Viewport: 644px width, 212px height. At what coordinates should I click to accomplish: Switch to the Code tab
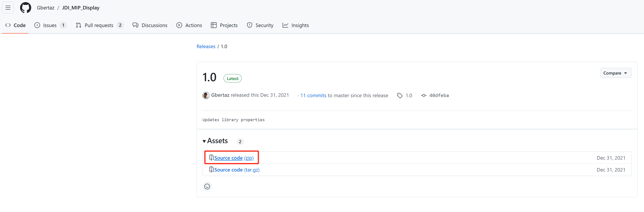click(15, 25)
